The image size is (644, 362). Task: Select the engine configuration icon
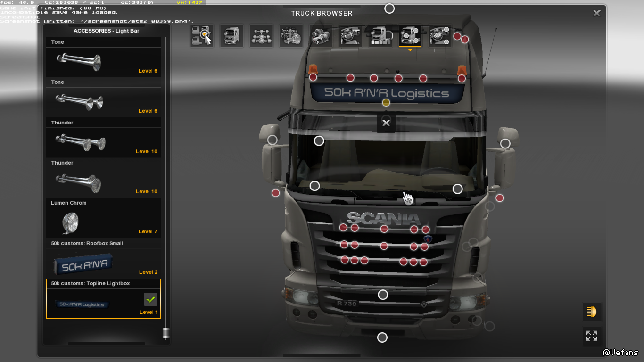[x=291, y=36]
